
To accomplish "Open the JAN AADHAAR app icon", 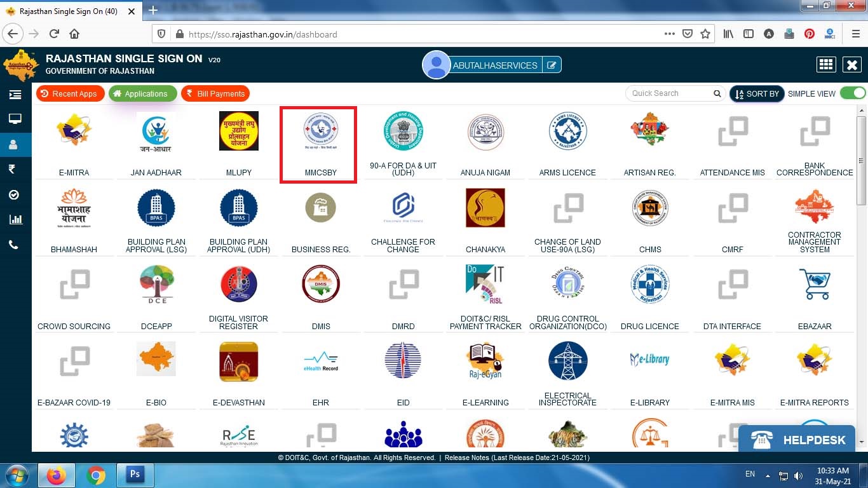I will pos(156,133).
